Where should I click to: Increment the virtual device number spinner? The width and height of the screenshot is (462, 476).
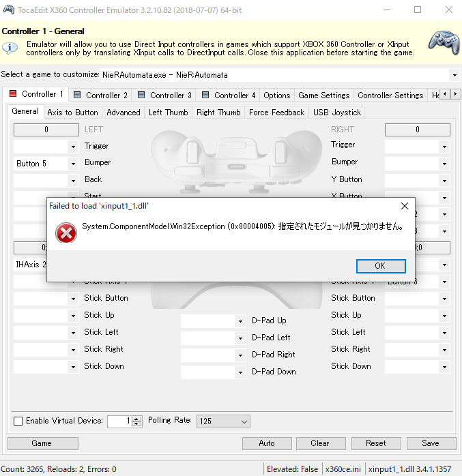click(137, 419)
